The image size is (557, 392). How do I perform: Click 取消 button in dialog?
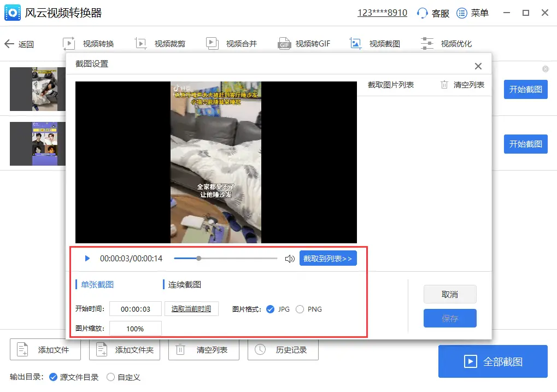[x=450, y=294]
